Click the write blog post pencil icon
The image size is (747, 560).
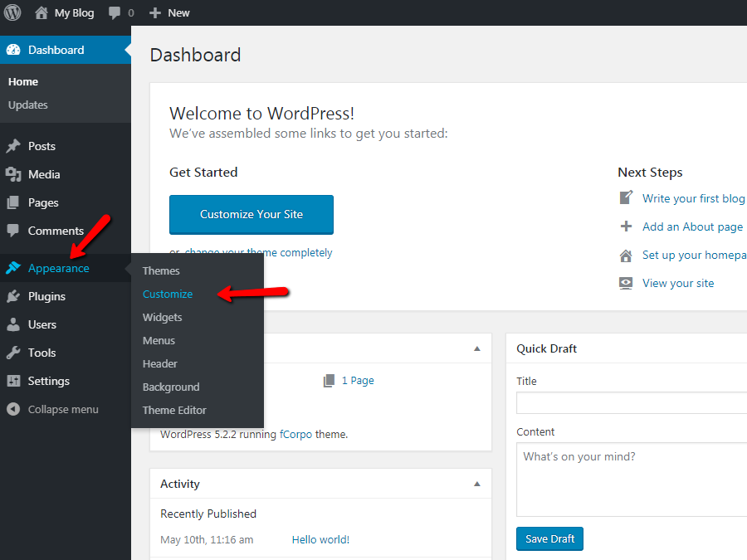pyautogui.click(x=626, y=197)
